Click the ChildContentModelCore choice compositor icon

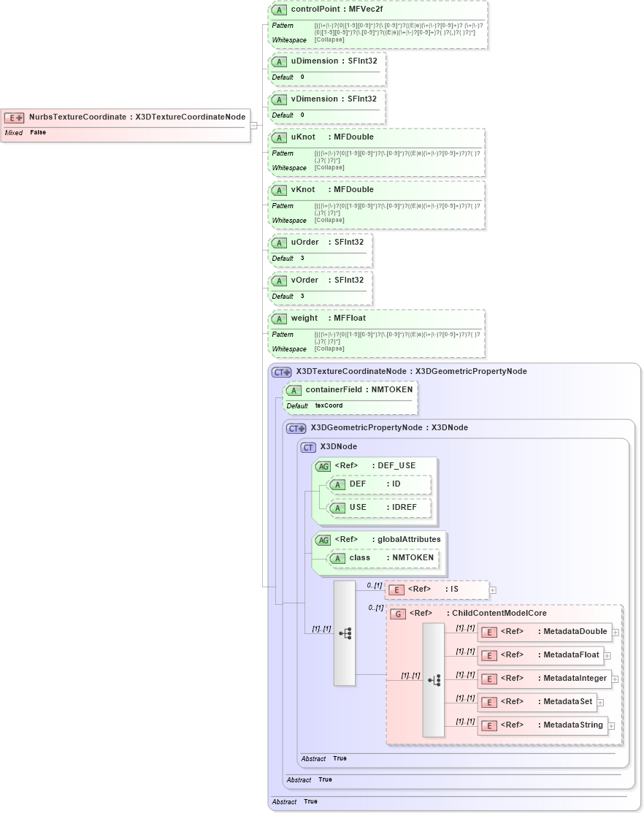(x=434, y=680)
